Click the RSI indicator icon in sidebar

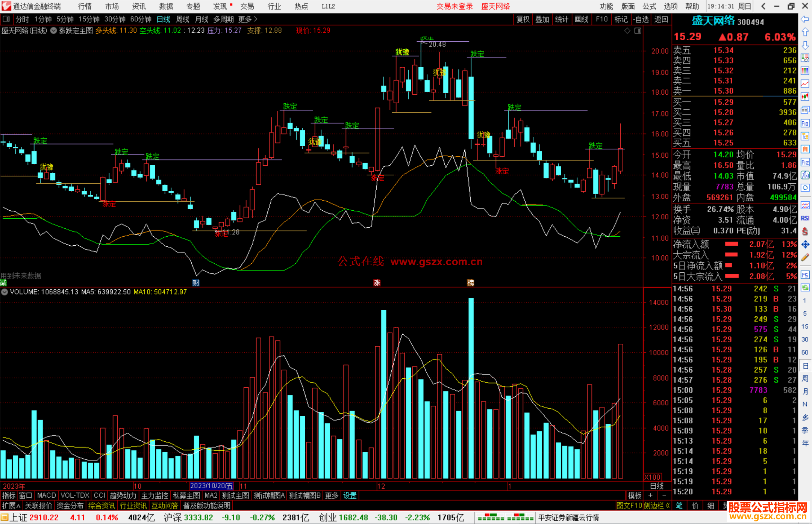coord(805,218)
